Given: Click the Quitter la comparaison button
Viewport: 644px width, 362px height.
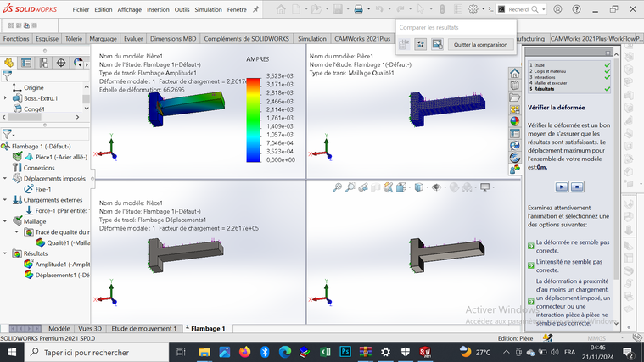Looking at the screenshot, I should [480, 45].
